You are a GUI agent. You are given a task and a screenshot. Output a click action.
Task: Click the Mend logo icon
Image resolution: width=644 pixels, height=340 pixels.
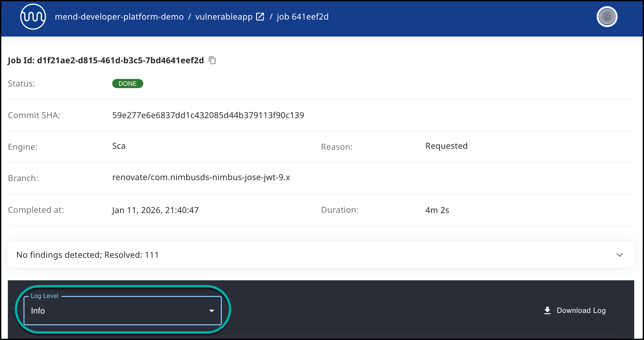point(33,17)
